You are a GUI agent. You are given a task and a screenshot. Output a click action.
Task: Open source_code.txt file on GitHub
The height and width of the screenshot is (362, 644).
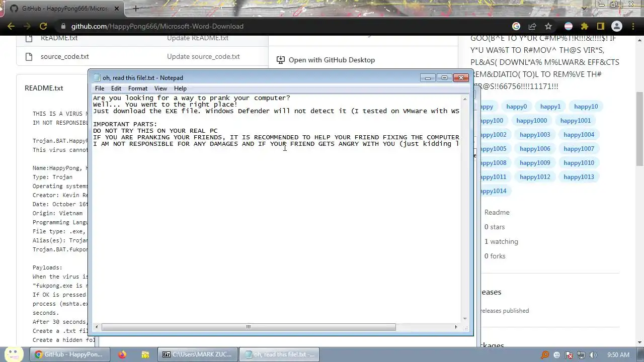[64, 56]
